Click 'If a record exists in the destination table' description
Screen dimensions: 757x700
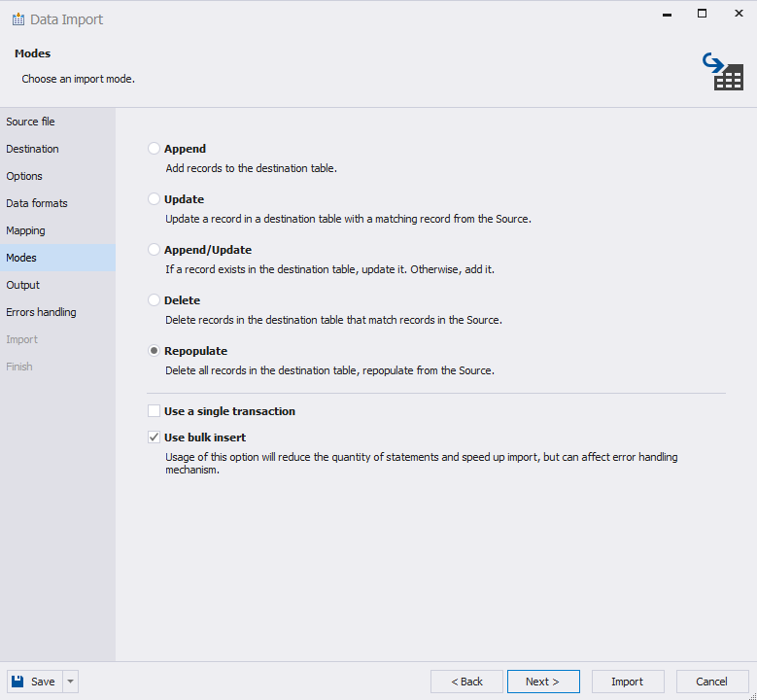(x=329, y=269)
